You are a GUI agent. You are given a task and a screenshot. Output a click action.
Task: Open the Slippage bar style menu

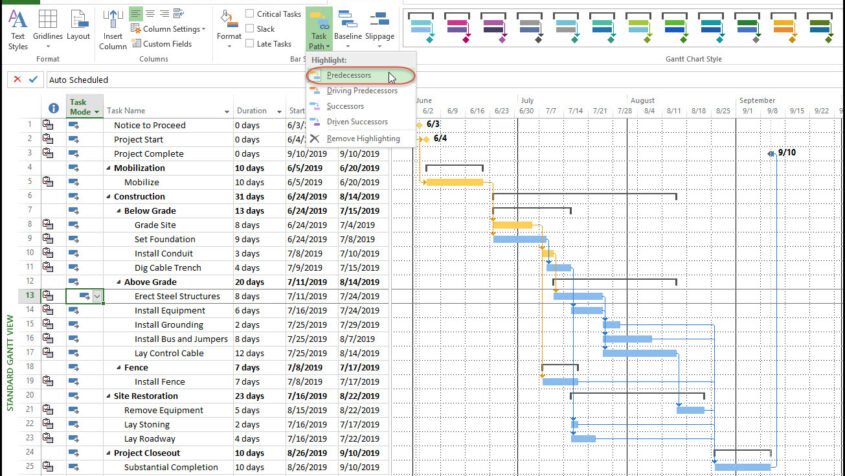point(379,30)
